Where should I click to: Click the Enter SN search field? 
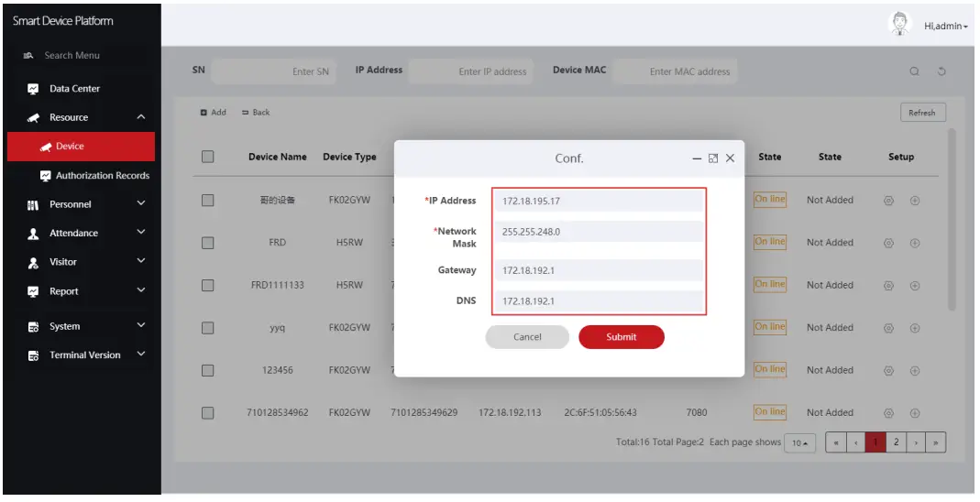(274, 71)
